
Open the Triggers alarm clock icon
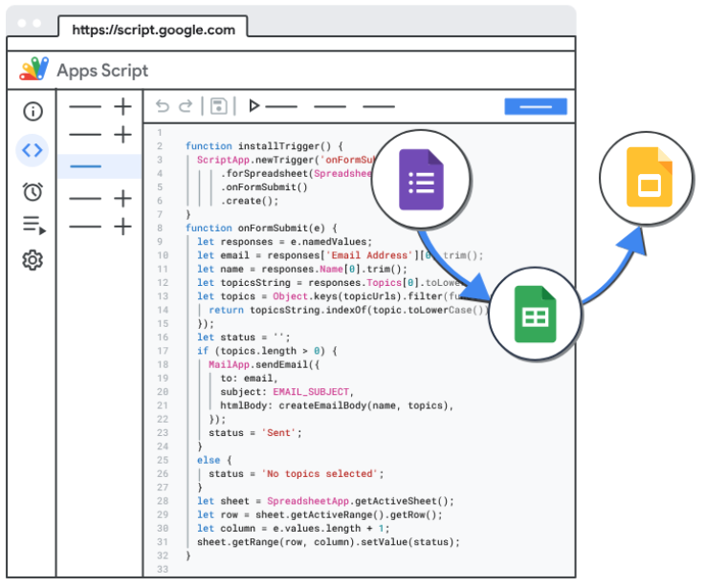(33, 191)
